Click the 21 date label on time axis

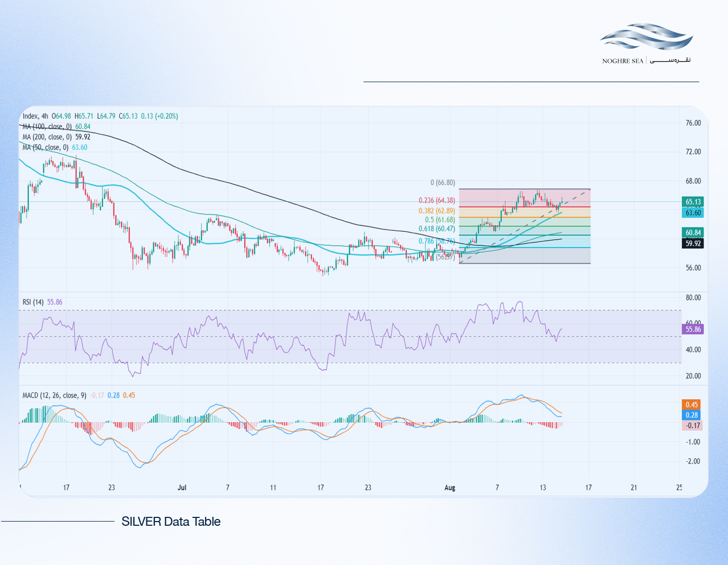634,488
